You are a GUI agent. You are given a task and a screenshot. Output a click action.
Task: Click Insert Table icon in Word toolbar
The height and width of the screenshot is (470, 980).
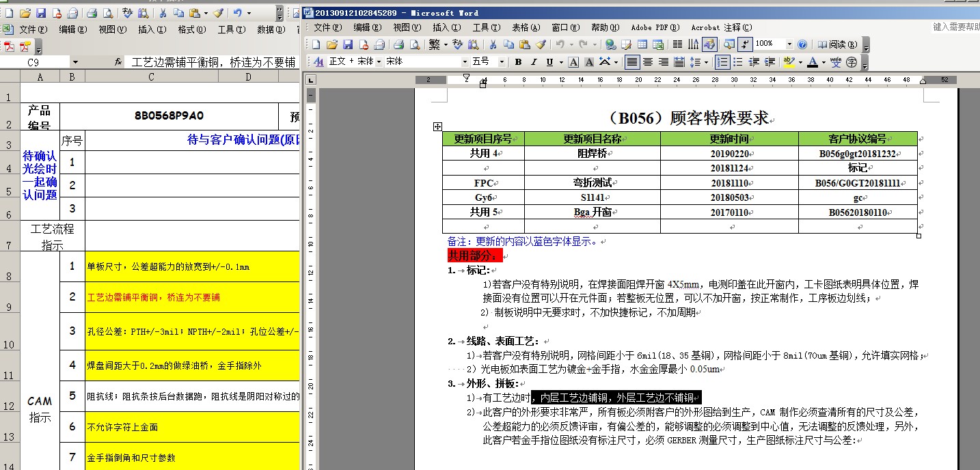click(642, 44)
